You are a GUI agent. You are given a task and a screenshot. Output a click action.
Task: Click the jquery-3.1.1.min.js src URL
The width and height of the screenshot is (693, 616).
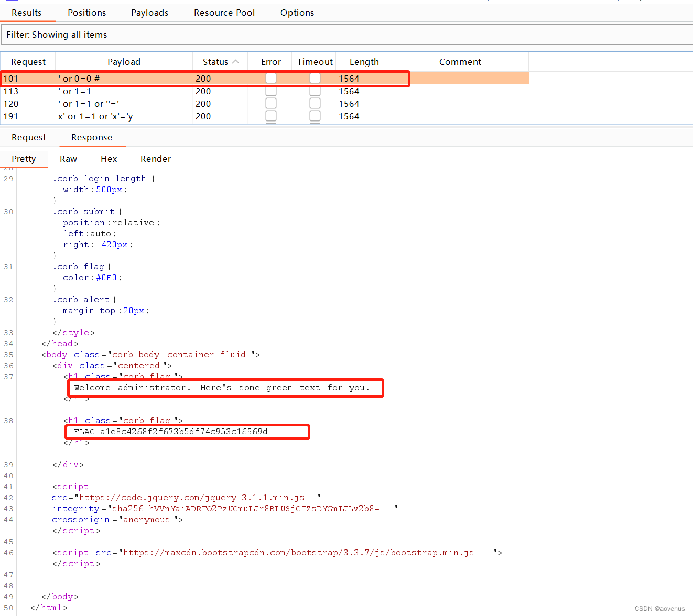192,498
